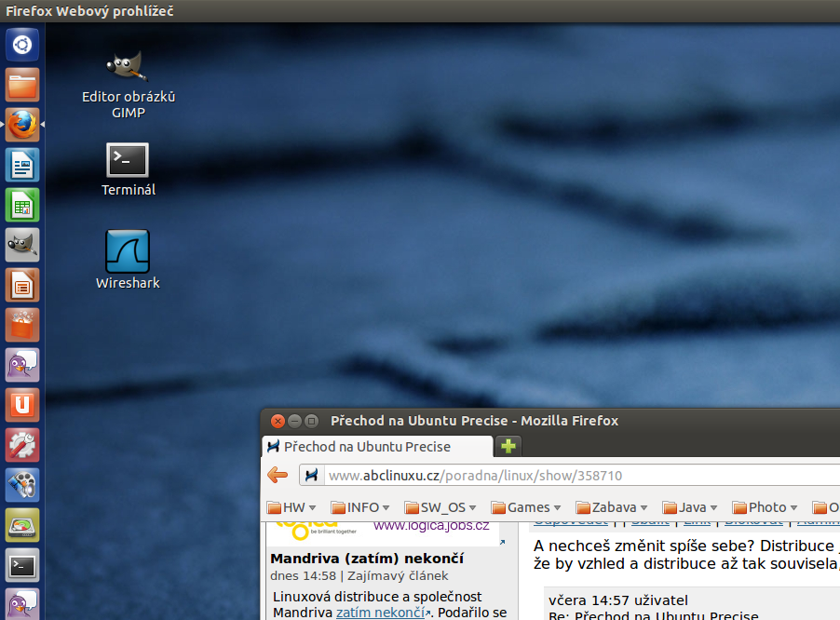Viewport: 840px width, 620px height.
Task: Click the Zajímavý článek category text
Action: tap(398, 576)
